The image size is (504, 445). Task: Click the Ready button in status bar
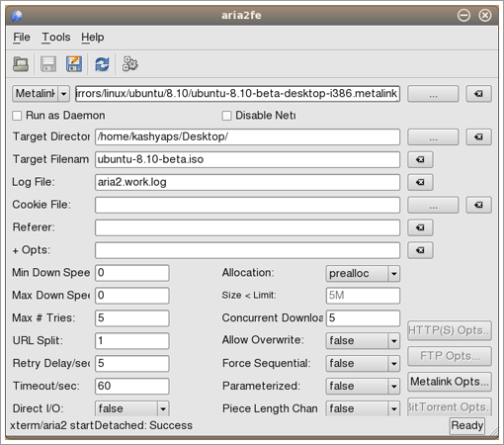[467, 425]
